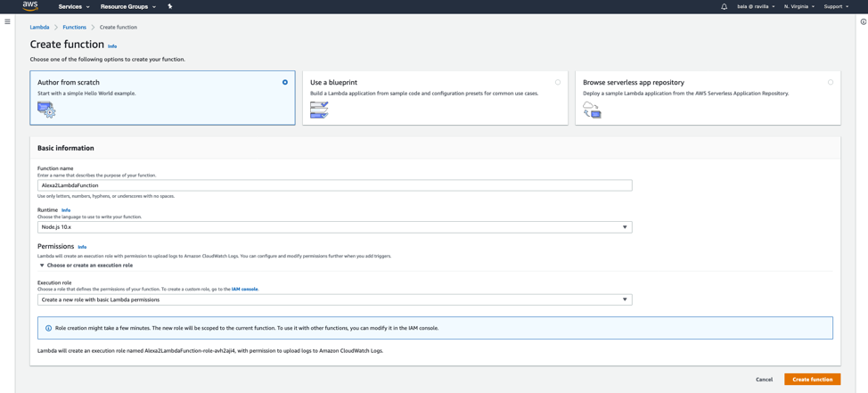Click the Author from scratch gear illustration
The width and height of the screenshot is (868, 393).
[46, 110]
